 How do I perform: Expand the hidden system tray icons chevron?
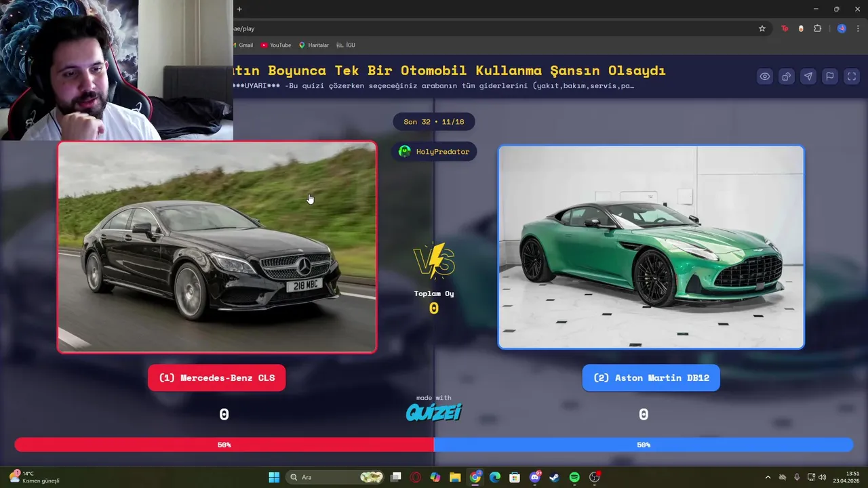click(768, 477)
